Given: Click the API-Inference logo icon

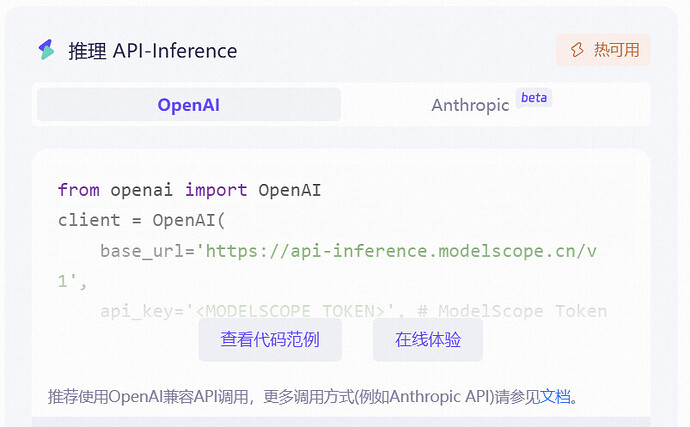Looking at the screenshot, I should (x=46, y=50).
